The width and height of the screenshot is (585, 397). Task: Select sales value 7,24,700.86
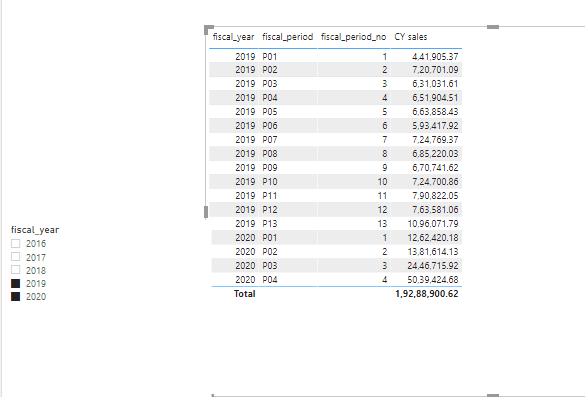pyautogui.click(x=435, y=182)
